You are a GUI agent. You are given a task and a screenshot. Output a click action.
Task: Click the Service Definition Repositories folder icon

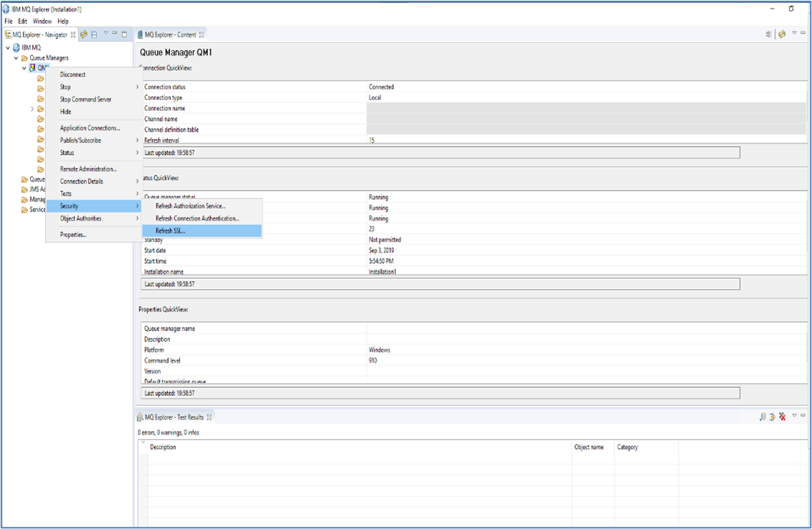[x=24, y=209]
